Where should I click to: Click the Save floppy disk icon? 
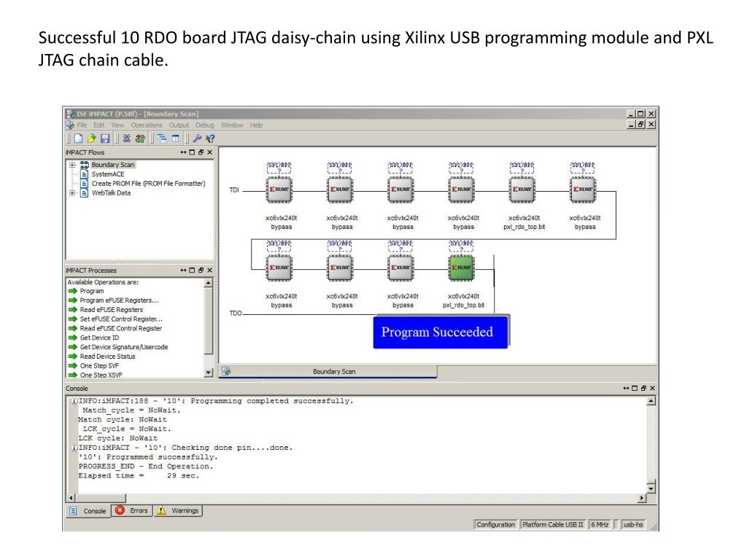(x=105, y=139)
